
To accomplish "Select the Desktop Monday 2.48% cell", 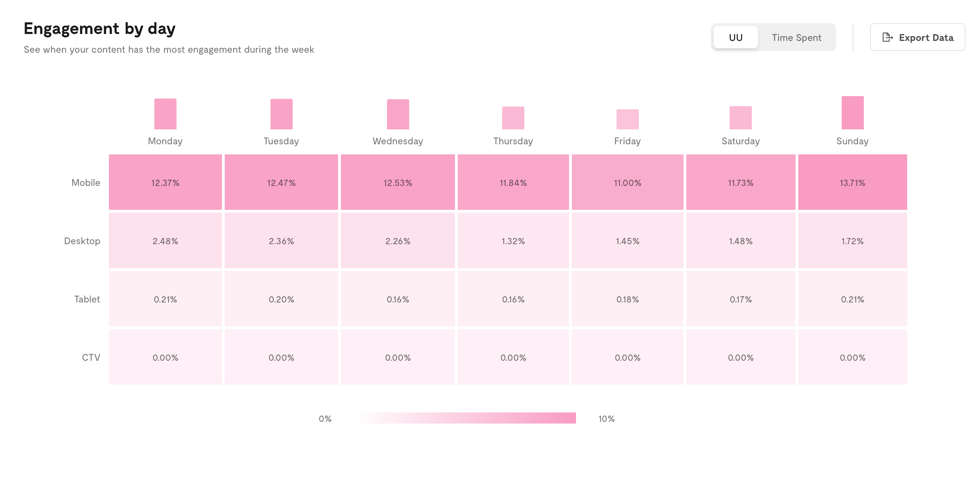I will click(165, 240).
